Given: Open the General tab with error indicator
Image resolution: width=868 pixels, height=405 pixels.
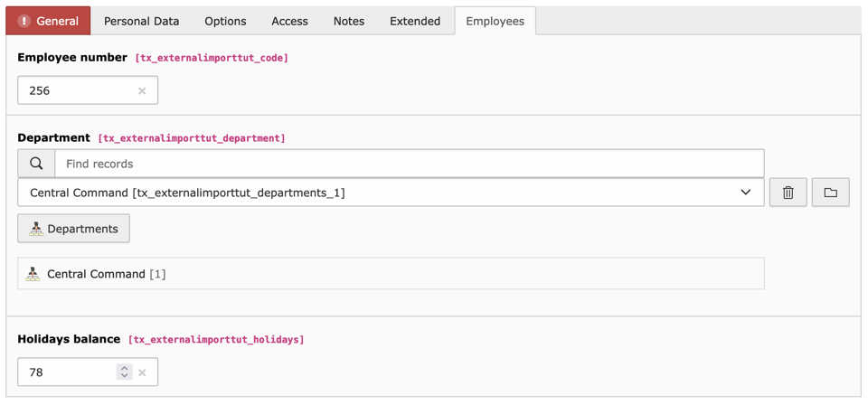Looking at the screenshot, I should point(49,21).
